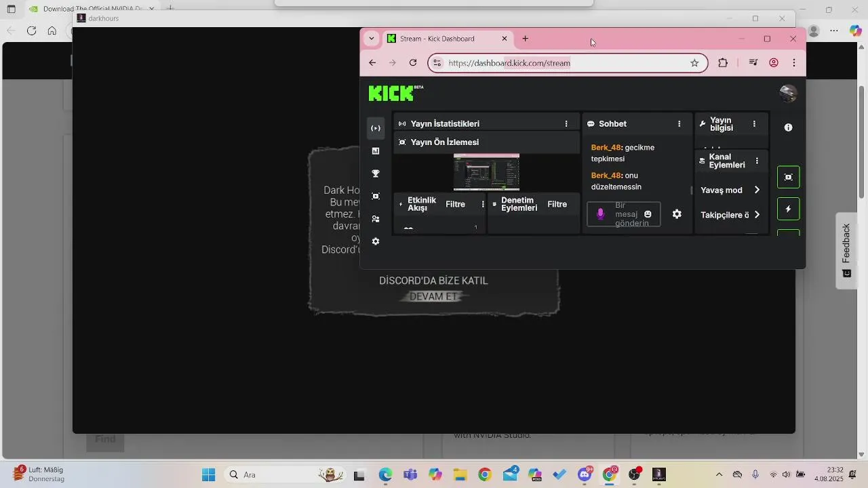Click Filtre in Etkinlik Akışı panel
The width and height of the screenshot is (868, 488).
pyautogui.click(x=455, y=204)
